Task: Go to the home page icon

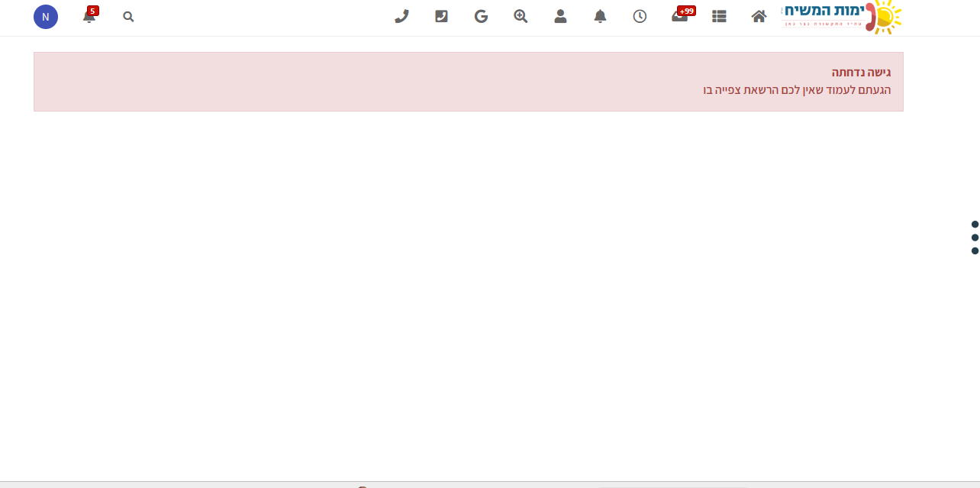Action: coord(759,16)
